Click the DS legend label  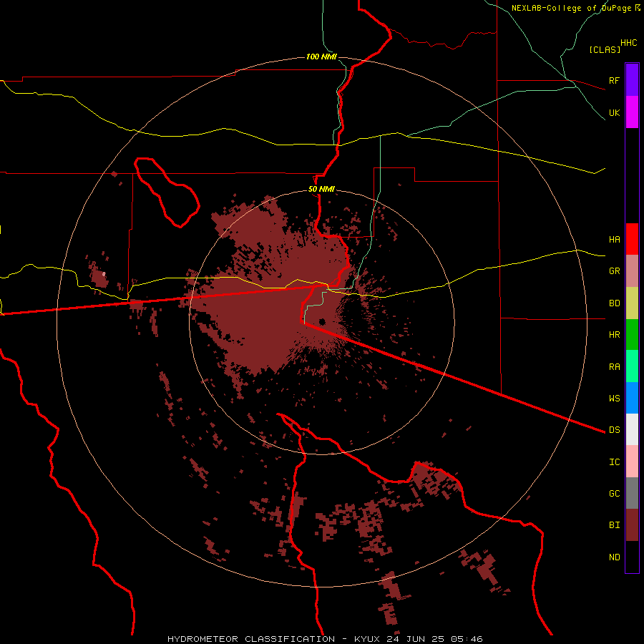click(x=615, y=430)
